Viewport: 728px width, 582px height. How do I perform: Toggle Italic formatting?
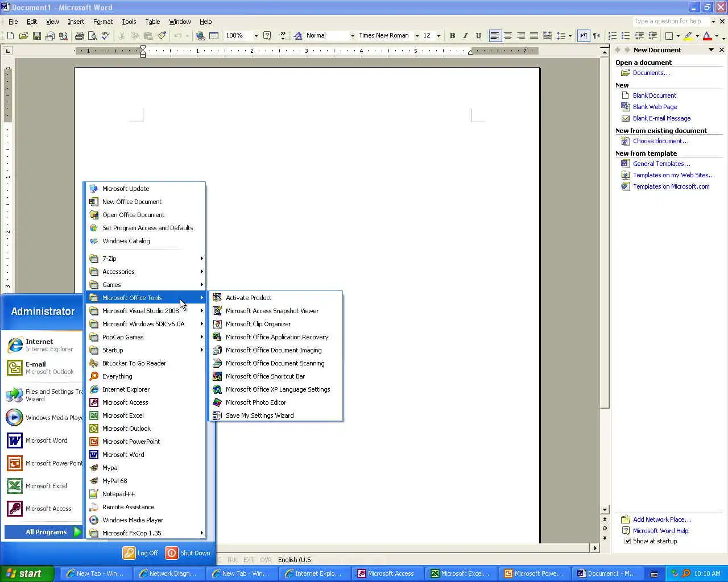pos(465,36)
